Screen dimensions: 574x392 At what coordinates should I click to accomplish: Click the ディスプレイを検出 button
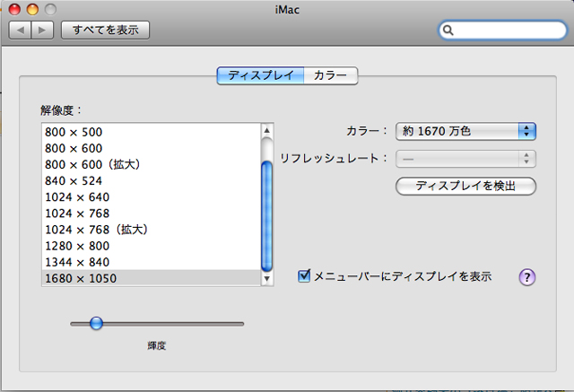point(465,187)
